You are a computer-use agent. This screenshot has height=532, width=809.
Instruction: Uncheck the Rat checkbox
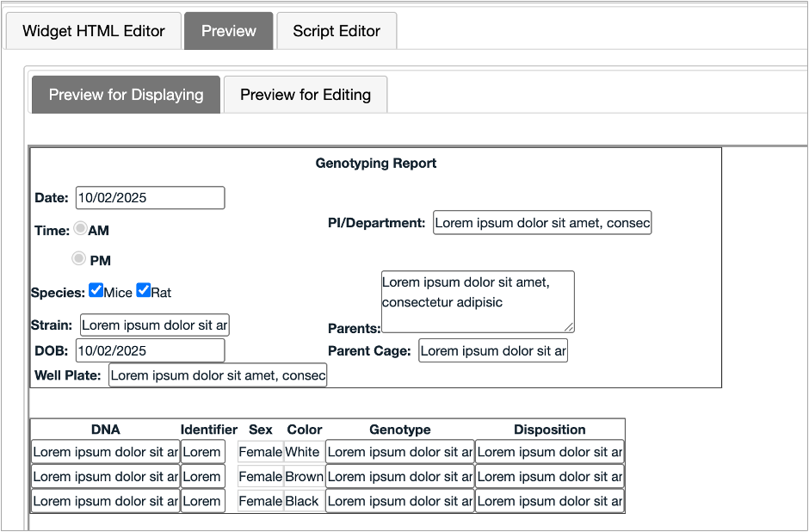coord(143,290)
